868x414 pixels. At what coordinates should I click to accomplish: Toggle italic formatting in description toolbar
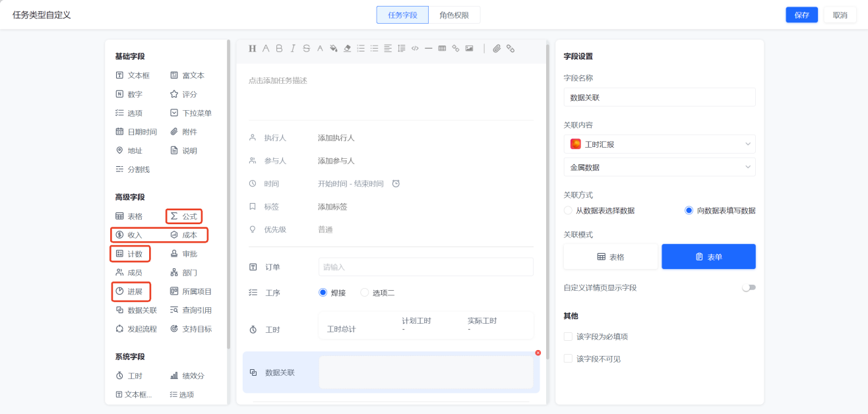[x=293, y=48]
